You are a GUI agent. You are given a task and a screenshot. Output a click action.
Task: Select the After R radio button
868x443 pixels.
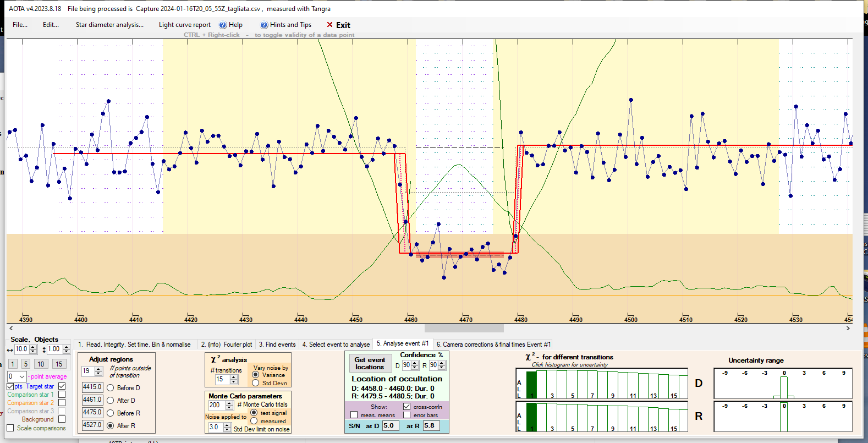coord(111,426)
